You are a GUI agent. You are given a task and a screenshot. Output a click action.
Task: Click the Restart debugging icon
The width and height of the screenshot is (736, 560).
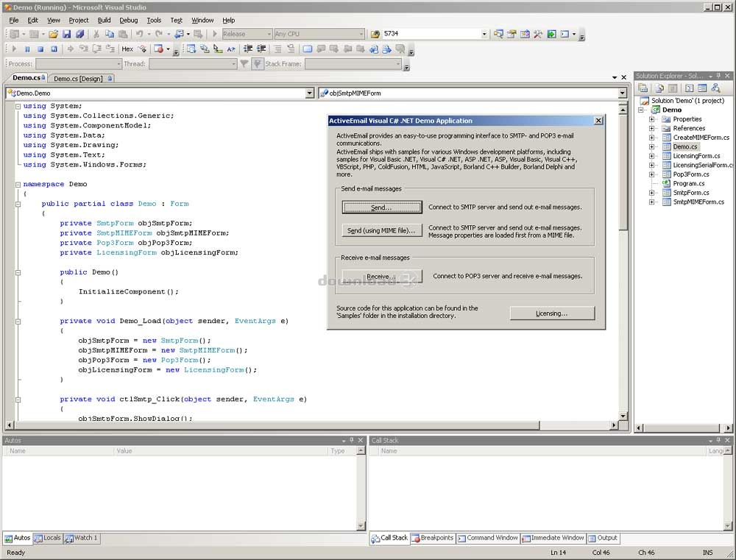click(x=54, y=49)
